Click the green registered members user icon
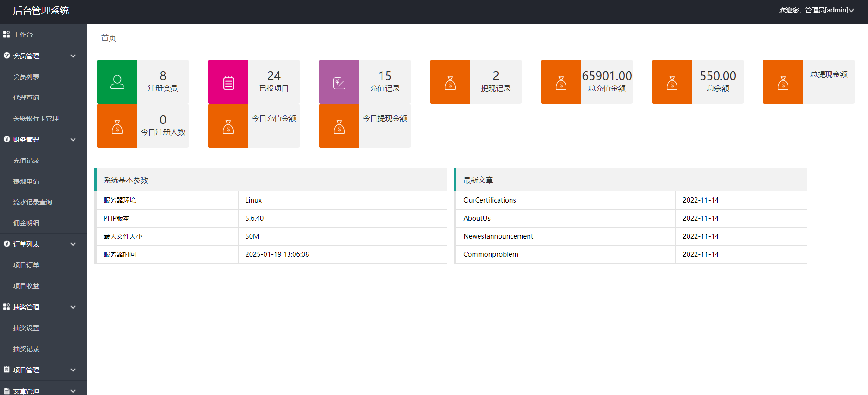This screenshot has width=868, height=395. (117, 82)
